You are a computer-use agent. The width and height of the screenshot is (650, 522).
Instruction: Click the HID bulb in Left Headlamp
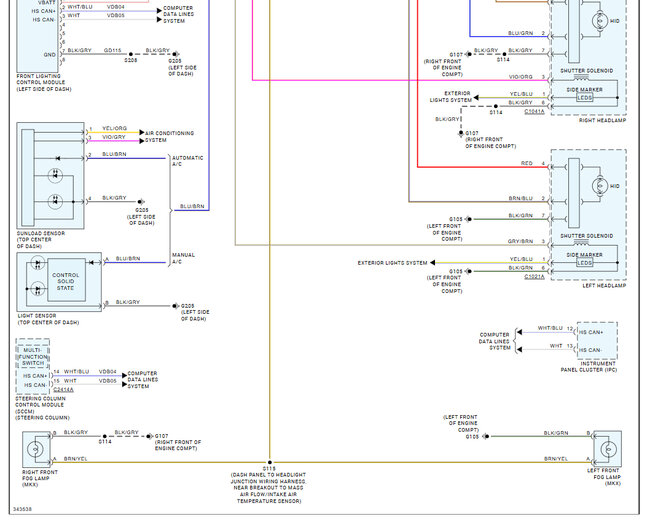point(600,186)
